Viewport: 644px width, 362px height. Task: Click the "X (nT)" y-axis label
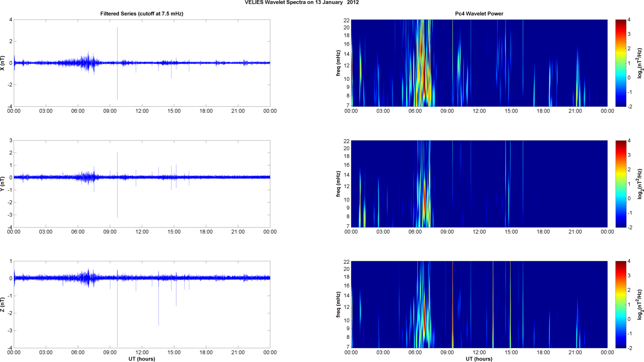click(x=3, y=63)
